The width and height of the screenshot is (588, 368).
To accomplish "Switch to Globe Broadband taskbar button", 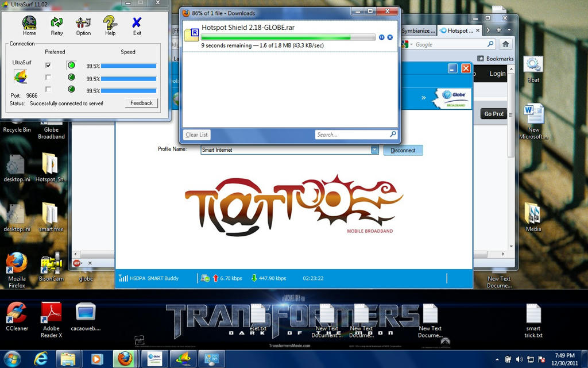I will [x=154, y=359].
